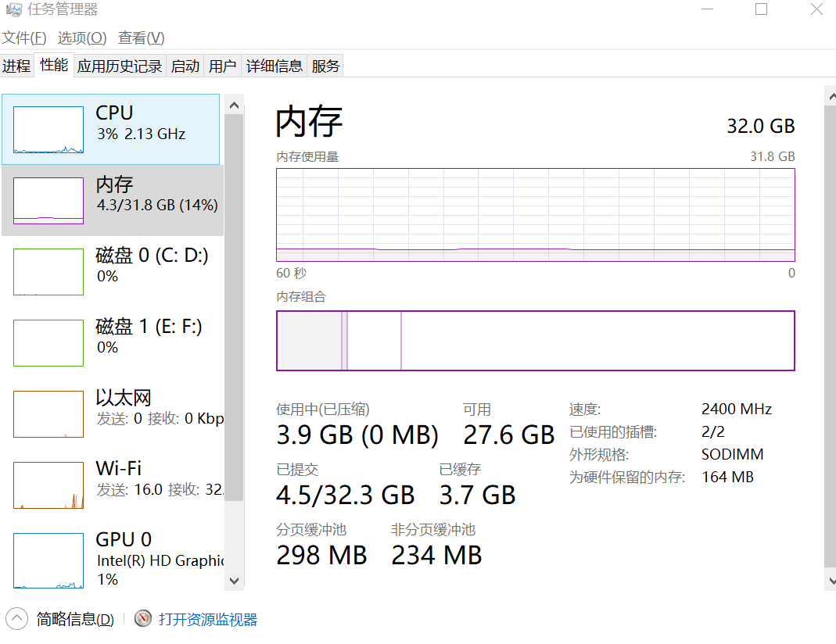This screenshot has height=644, width=836.
Task: Select Disk 0 (C: D:) graph thumbnail
Action: 48,272
